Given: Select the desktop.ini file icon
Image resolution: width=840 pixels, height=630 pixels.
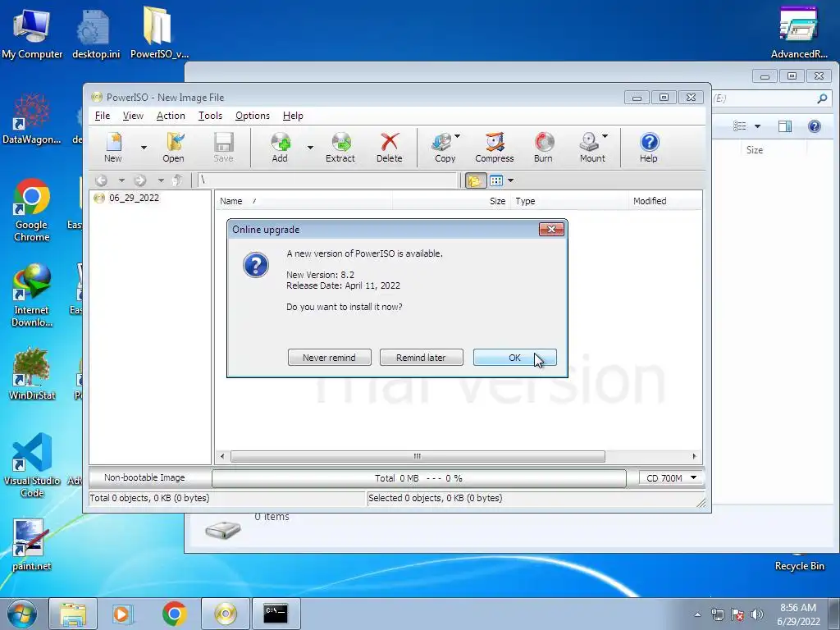Looking at the screenshot, I should [96, 33].
